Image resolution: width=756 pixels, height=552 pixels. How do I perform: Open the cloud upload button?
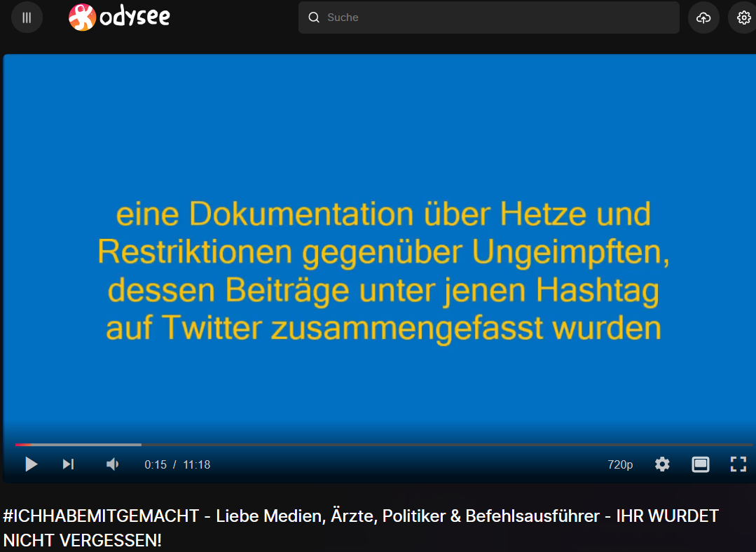click(x=703, y=18)
